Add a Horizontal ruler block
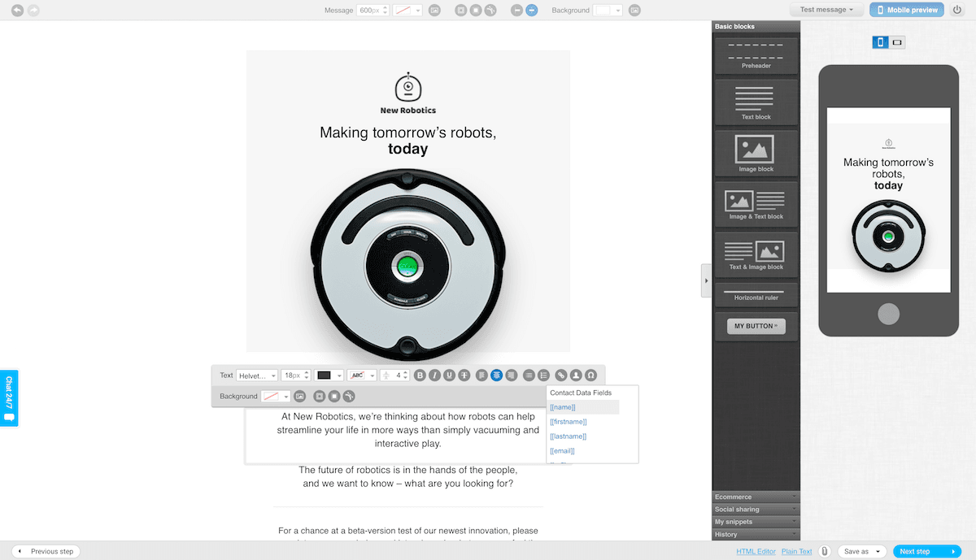976x560 pixels. [x=756, y=294]
